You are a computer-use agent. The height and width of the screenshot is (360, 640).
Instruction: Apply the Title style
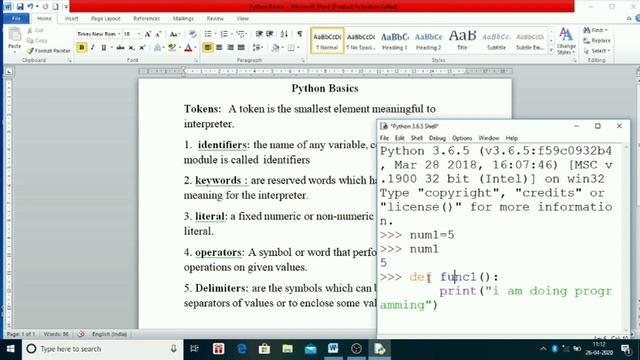462,41
